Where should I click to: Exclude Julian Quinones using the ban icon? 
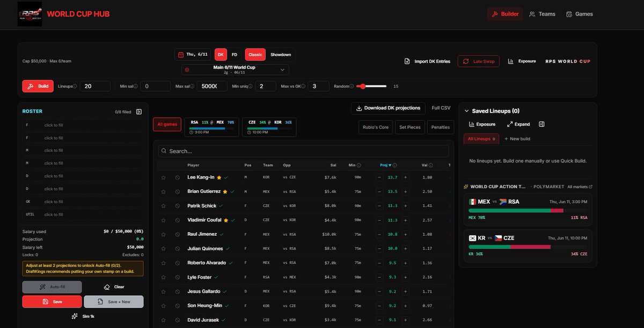pyautogui.click(x=177, y=249)
